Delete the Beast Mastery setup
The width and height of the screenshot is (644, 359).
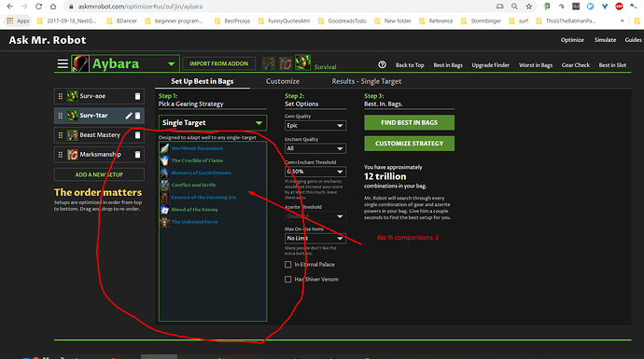point(137,135)
